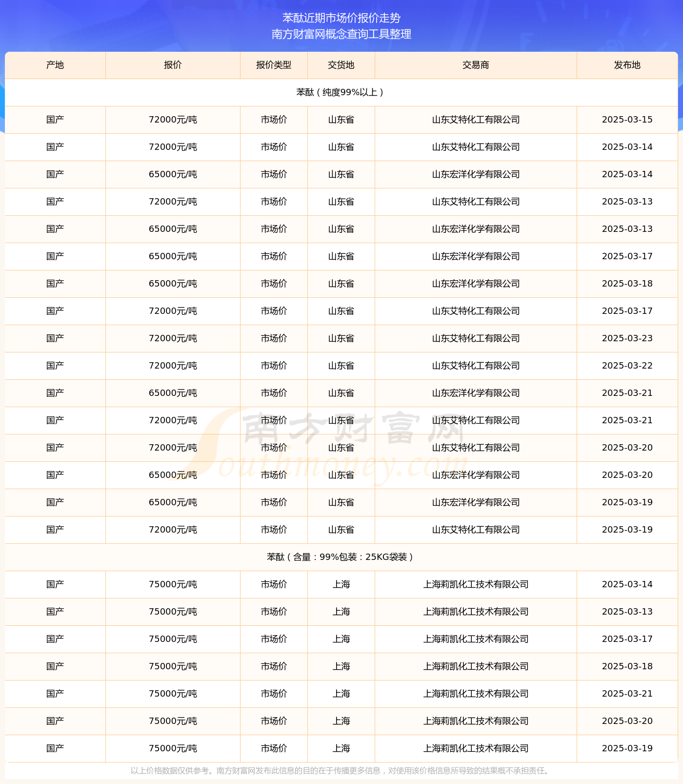Click 国产 in the 上海莉凯 2025-03-14 row
The height and width of the screenshot is (784, 683).
point(55,584)
